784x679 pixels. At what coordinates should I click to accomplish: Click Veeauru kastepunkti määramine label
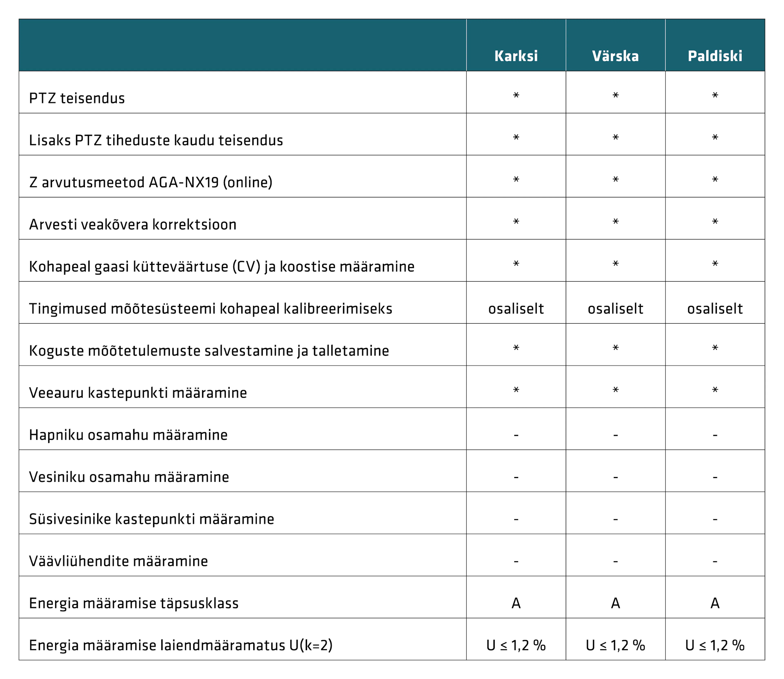[x=138, y=393]
